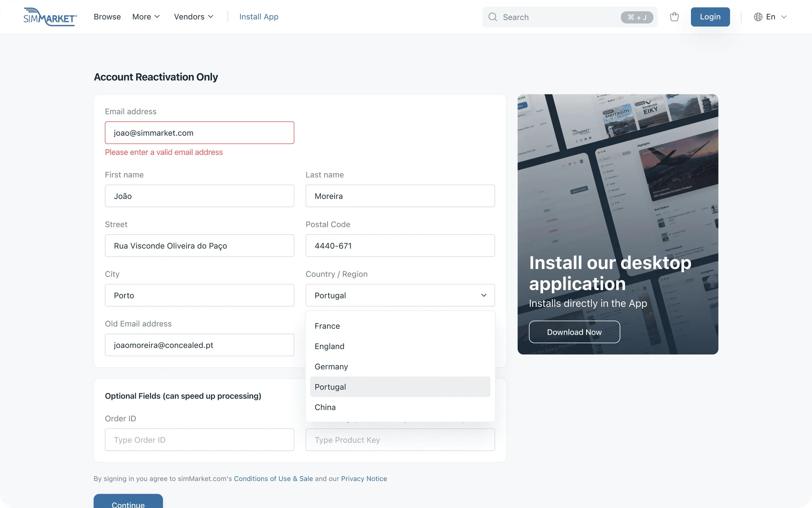This screenshot has width=812, height=508.
Task: Click the 'Please enter a valid email address' message
Action: [164, 152]
